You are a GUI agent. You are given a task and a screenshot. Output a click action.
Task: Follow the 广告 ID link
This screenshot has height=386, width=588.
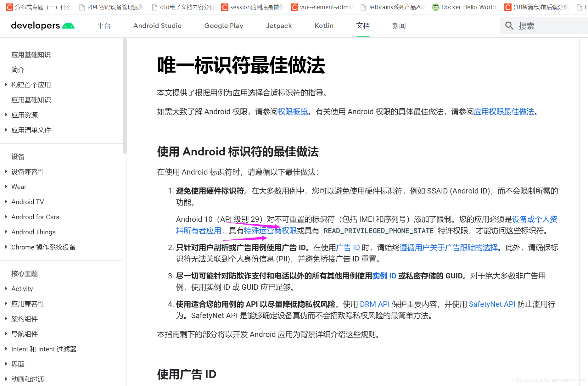[348, 248]
